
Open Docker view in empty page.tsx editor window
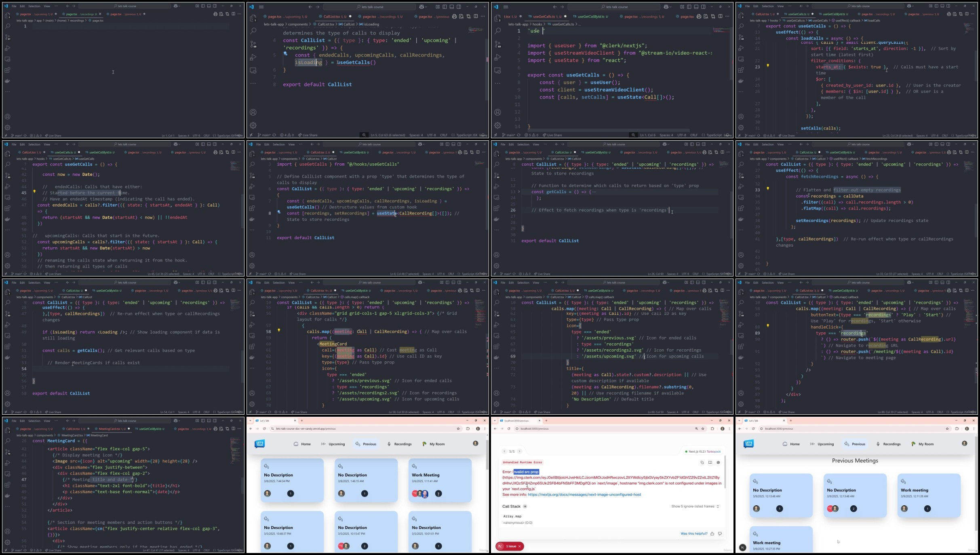(x=7, y=81)
